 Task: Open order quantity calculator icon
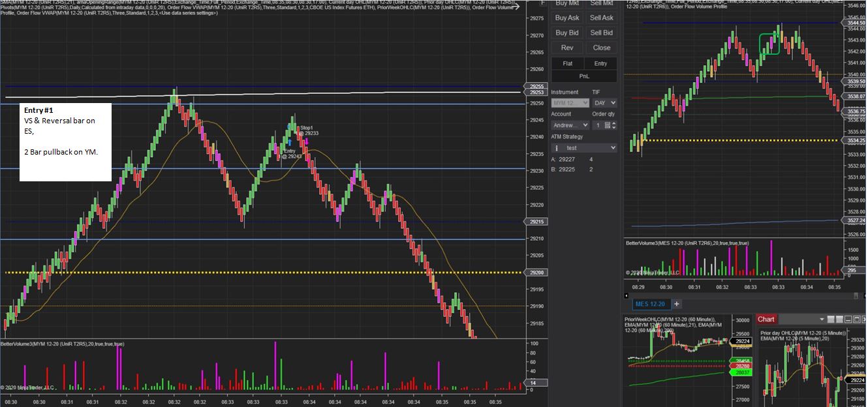(606, 125)
